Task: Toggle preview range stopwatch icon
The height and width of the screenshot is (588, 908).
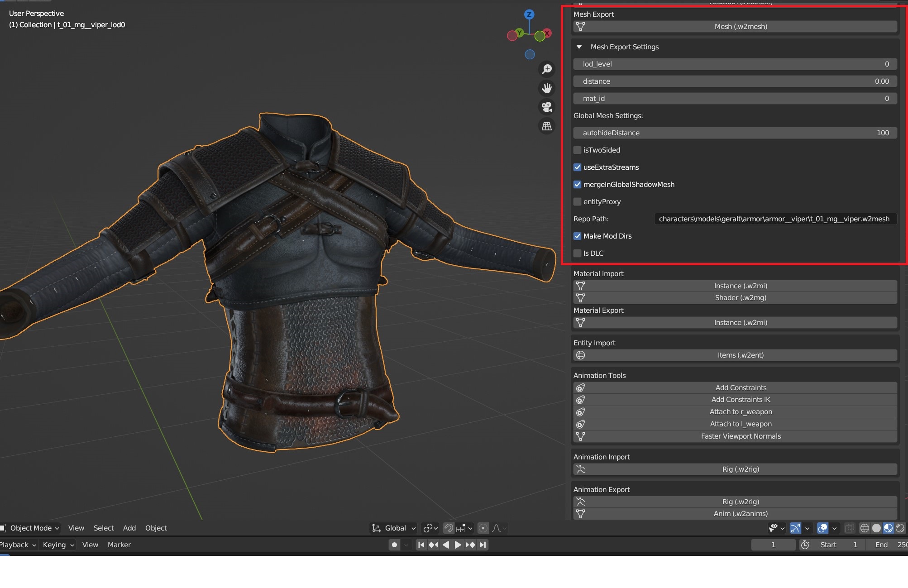Action: click(x=805, y=545)
